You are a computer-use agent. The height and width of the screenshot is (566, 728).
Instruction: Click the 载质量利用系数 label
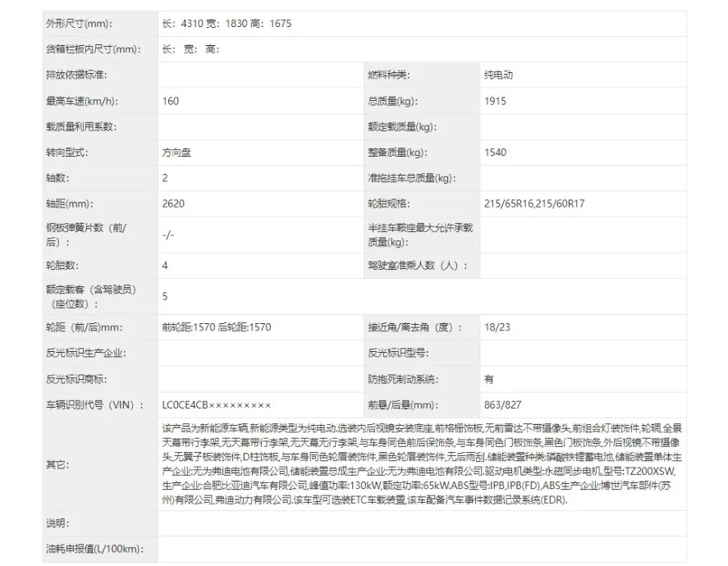point(82,126)
